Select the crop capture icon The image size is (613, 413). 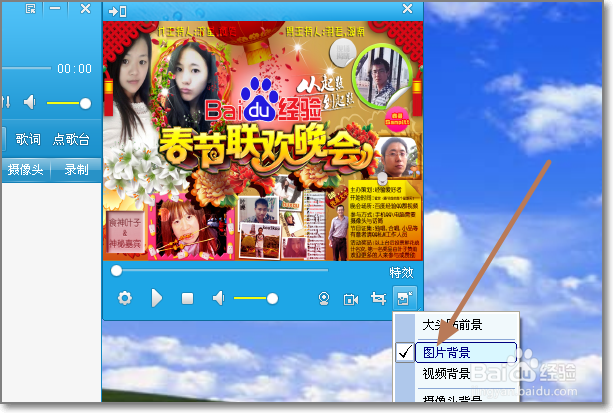[378, 299]
